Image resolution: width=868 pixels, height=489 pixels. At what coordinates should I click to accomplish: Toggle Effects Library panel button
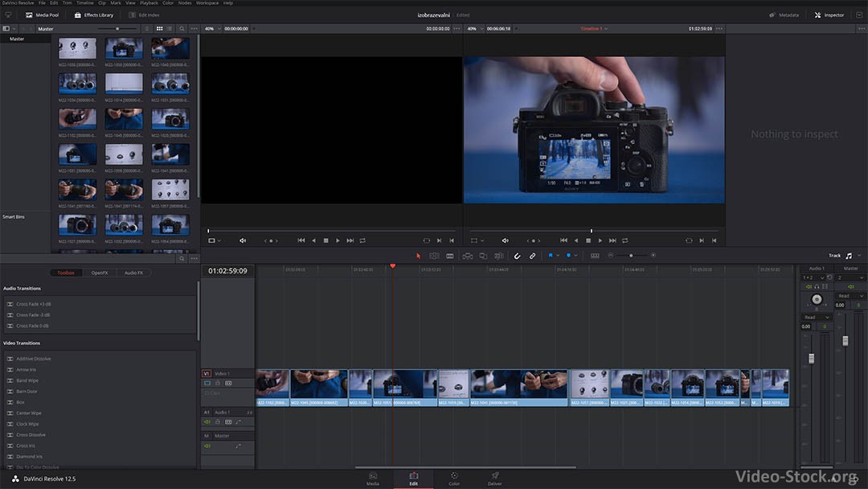(93, 15)
